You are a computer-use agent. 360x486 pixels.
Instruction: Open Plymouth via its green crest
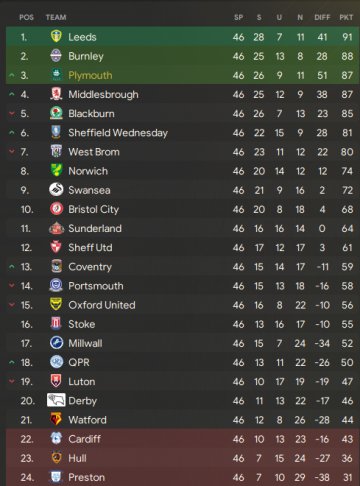[x=56, y=75]
